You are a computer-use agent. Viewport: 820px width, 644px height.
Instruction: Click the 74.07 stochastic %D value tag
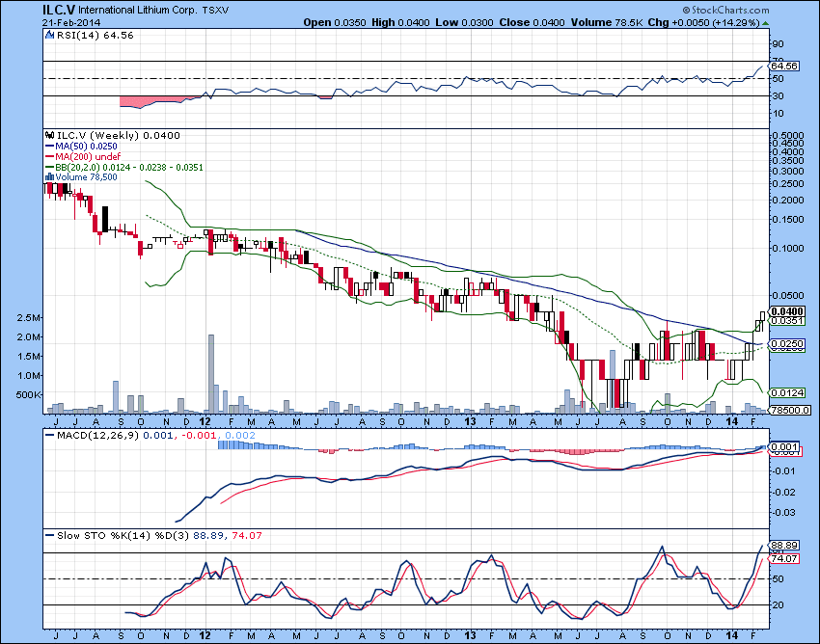[x=785, y=559]
